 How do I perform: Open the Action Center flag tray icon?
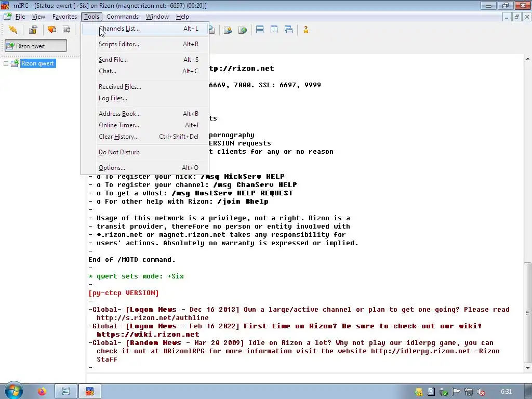456,392
